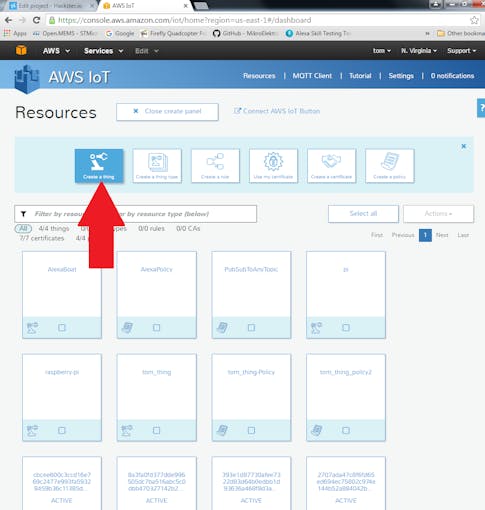The width and height of the screenshot is (485, 510).
Task: Click the Select all button
Action: 363,214
